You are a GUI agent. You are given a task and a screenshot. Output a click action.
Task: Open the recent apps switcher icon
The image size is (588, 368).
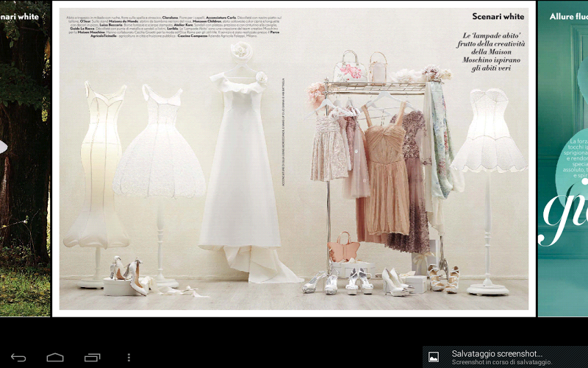pyautogui.click(x=92, y=358)
